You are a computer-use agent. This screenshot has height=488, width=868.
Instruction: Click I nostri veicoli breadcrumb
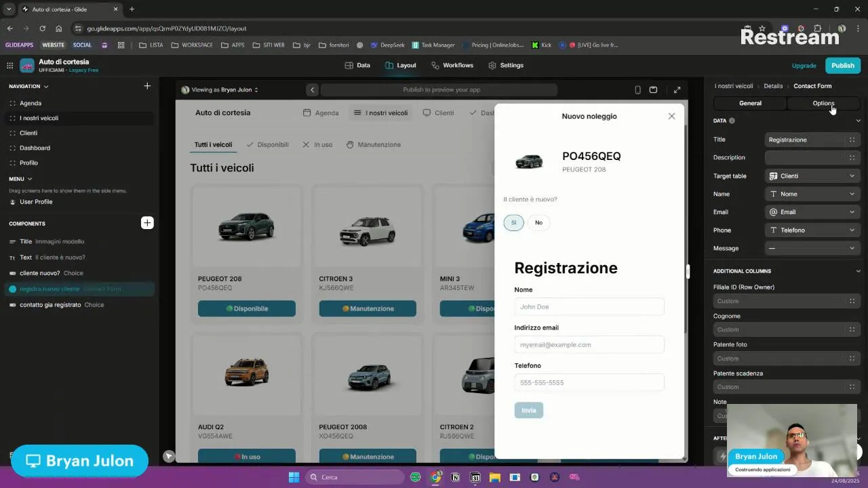[x=734, y=86]
